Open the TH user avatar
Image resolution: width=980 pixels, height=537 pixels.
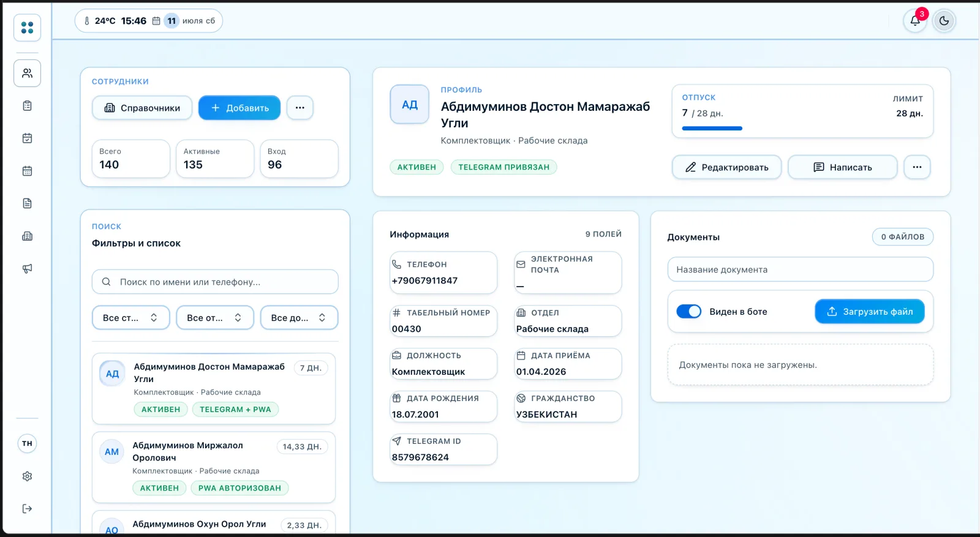(x=27, y=443)
